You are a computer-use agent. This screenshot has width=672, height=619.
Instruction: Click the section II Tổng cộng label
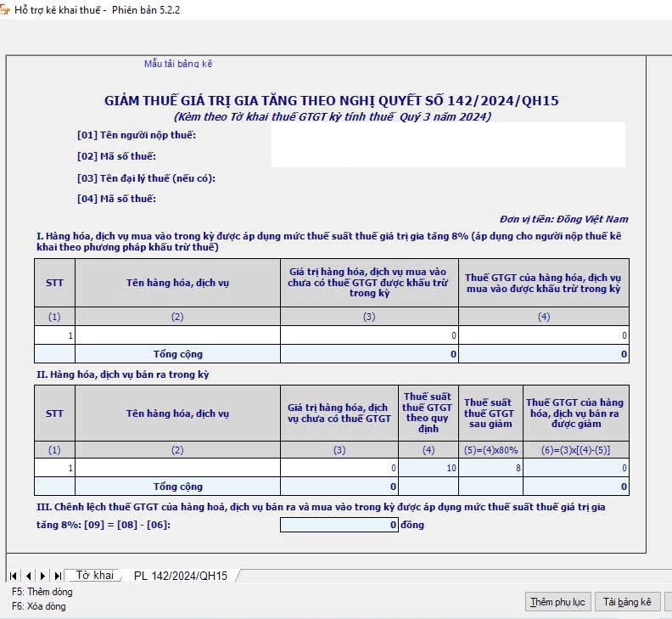point(178,487)
